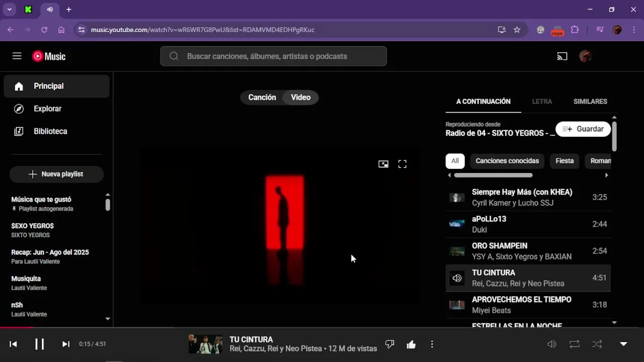The image size is (644, 362).
Task: Play APROVECHEMOS EL TIEMPO from the queue
Action: pyautogui.click(x=528, y=305)
